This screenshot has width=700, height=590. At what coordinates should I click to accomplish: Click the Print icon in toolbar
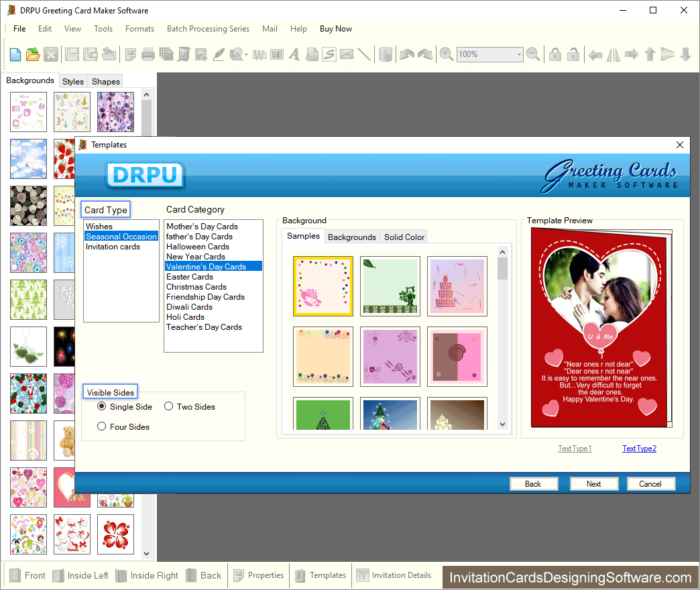148,54
